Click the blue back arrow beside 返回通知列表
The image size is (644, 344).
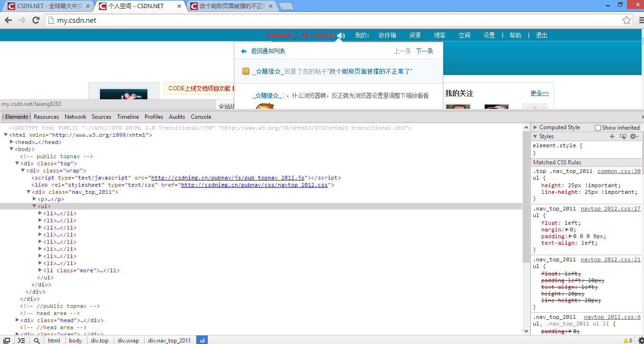tap(244, 51)
